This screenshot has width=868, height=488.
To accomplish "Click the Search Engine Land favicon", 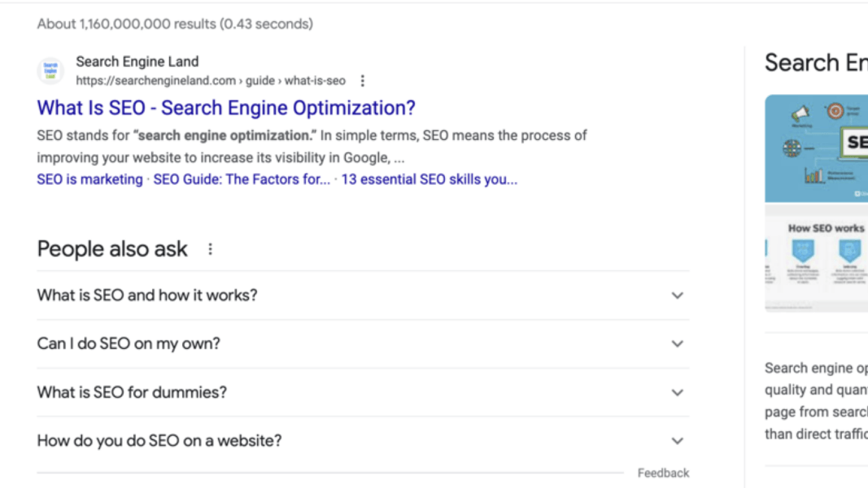I will 50,71.
